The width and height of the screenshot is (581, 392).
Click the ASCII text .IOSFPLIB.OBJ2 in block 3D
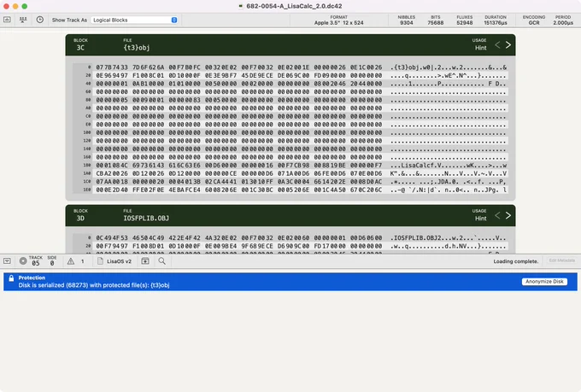416,238
